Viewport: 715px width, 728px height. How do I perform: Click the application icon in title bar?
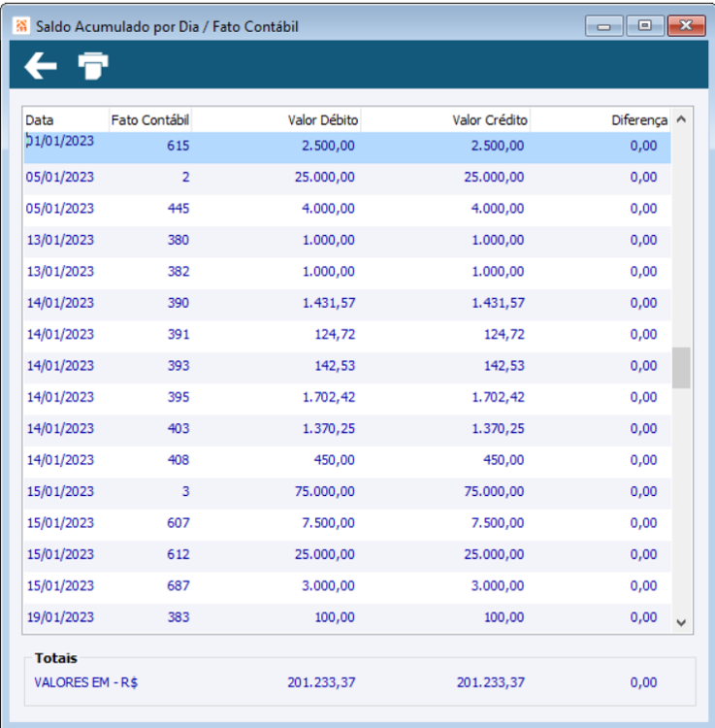pyautogui.click(x=21, y=26)
